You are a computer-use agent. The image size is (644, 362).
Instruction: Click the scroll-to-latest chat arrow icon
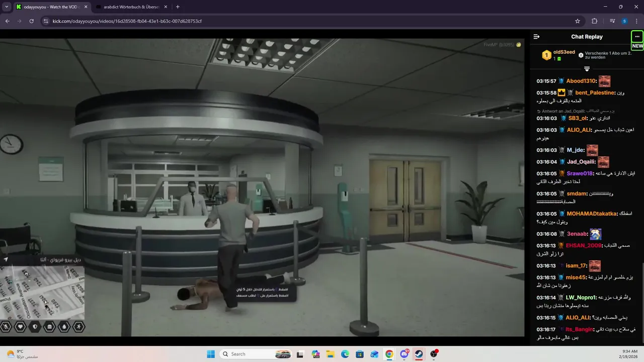[587, 69]
